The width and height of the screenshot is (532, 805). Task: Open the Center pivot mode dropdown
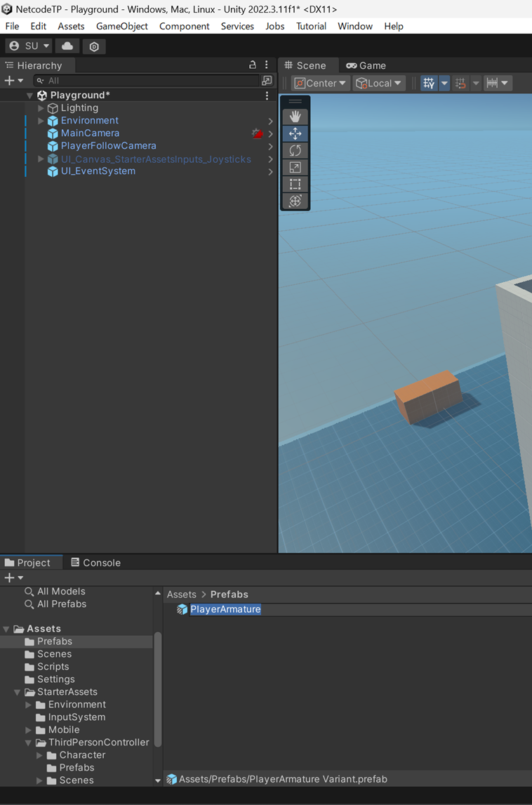(320, 83)
